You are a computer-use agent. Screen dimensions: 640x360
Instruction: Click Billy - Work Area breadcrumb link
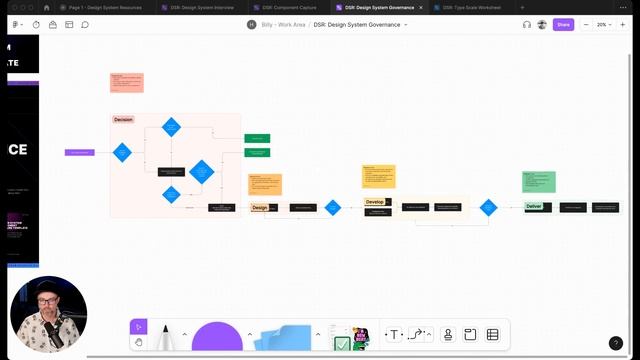[x=283, y=24]
